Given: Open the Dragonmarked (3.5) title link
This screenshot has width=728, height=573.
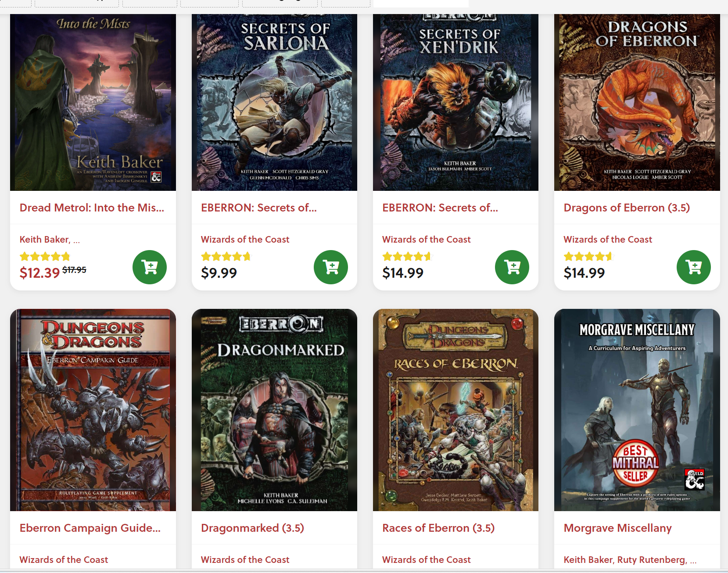Looking at the screenshot, I should (252, 528).
